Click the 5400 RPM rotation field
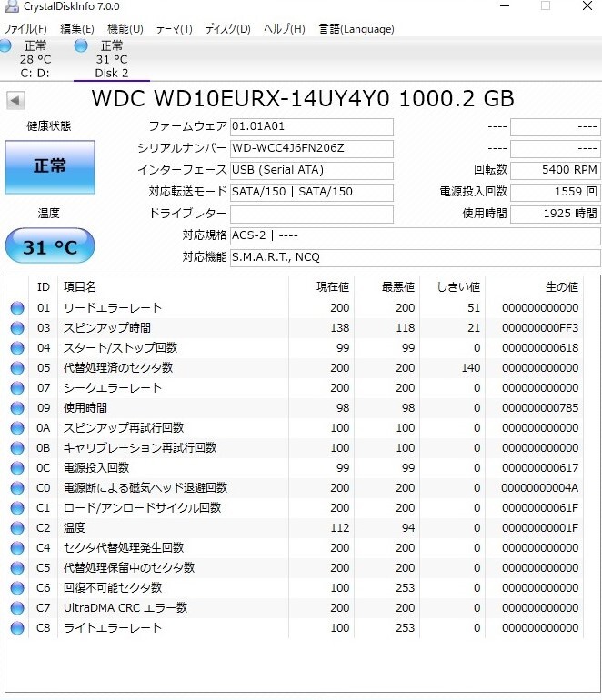602x700 pixels. [x=556, y=171]
